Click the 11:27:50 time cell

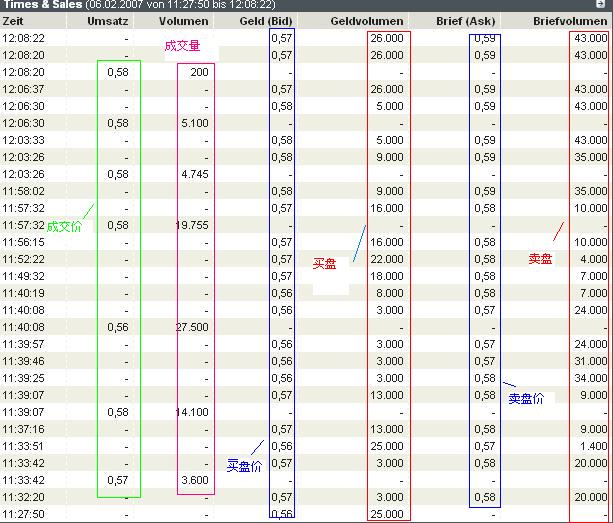click(x=23, y=514)
